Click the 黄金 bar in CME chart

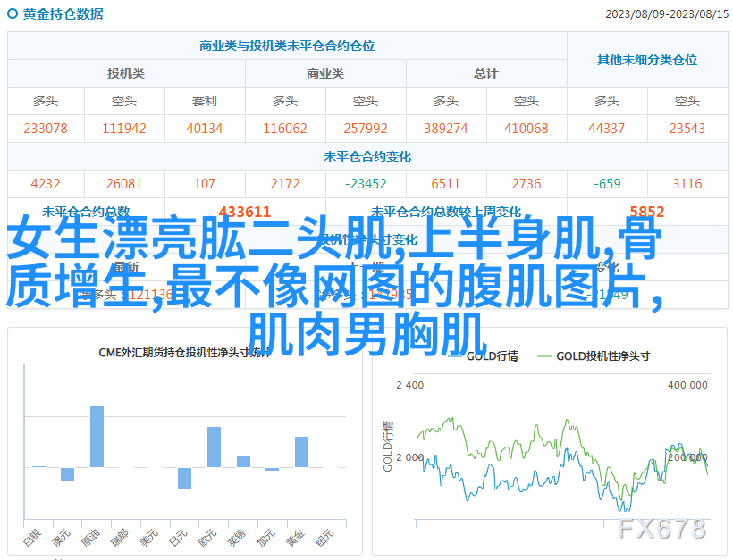click(x=301, y=451)
